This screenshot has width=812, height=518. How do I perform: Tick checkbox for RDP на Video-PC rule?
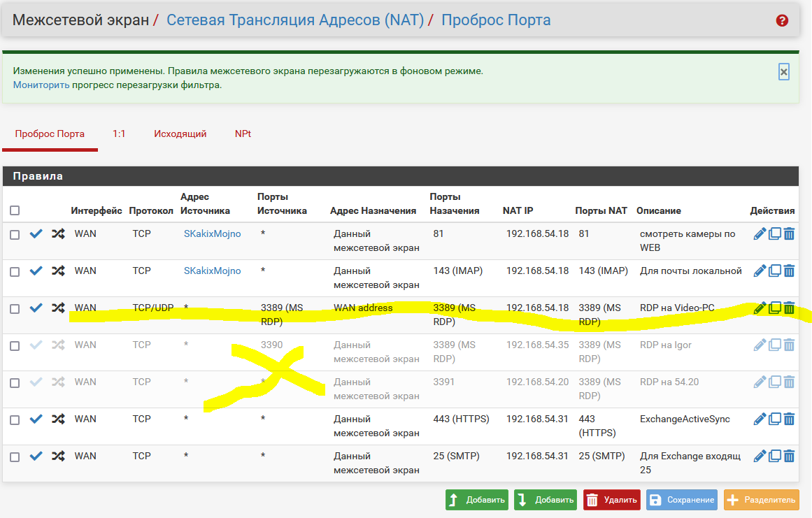pos(15,308)
